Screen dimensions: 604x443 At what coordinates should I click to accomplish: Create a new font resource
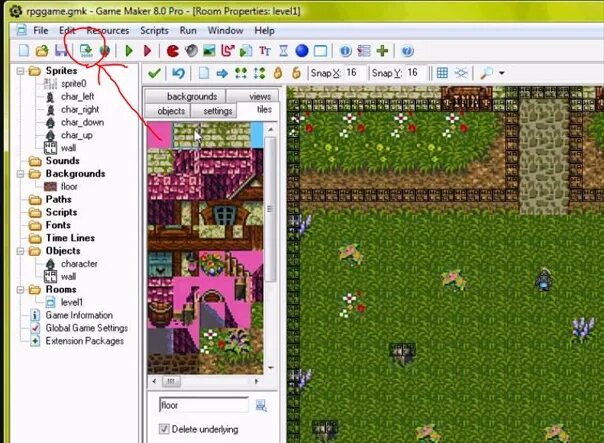coord(265,50)
